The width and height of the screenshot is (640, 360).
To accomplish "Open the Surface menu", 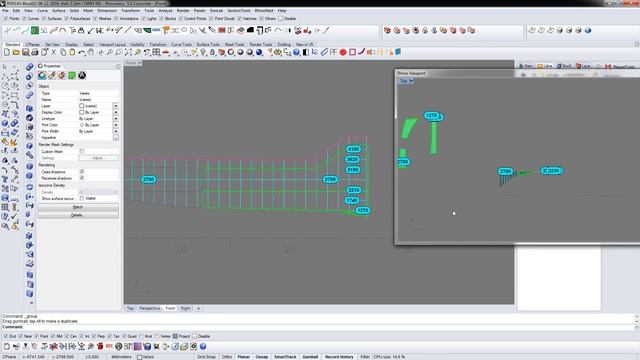I will point(59,11).
